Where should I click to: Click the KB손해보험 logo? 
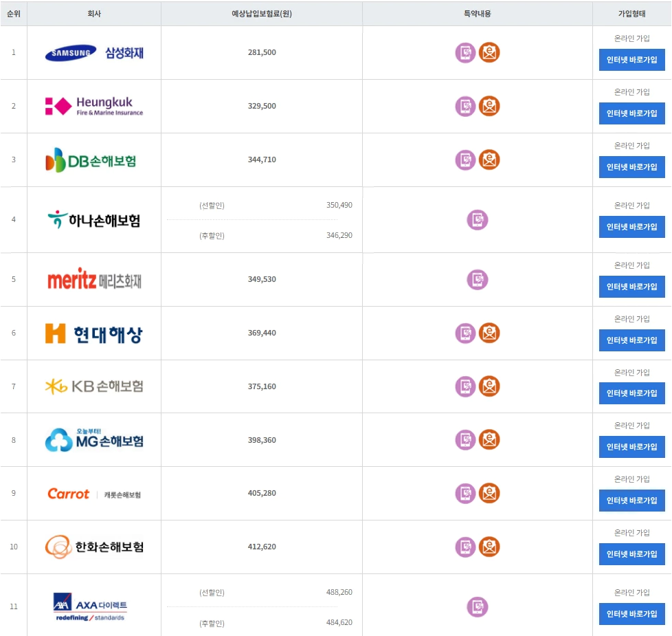click(94, 386)
